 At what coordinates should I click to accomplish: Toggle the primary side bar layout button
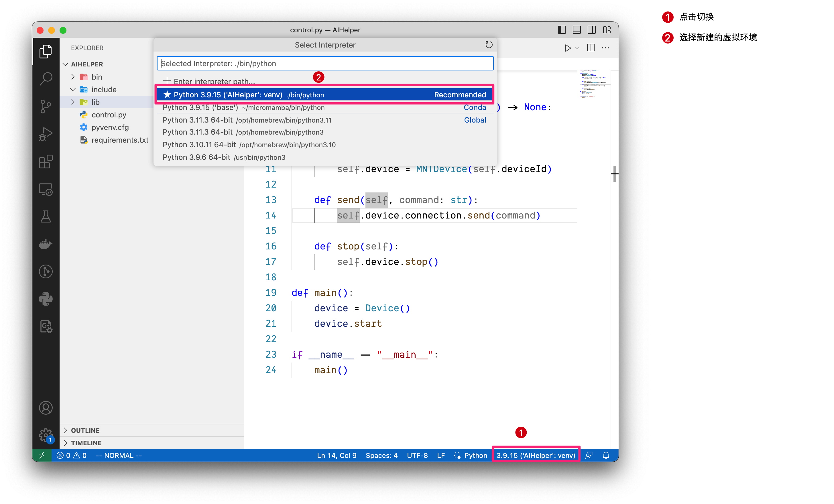pyautogui.click(x=562, y=30)
